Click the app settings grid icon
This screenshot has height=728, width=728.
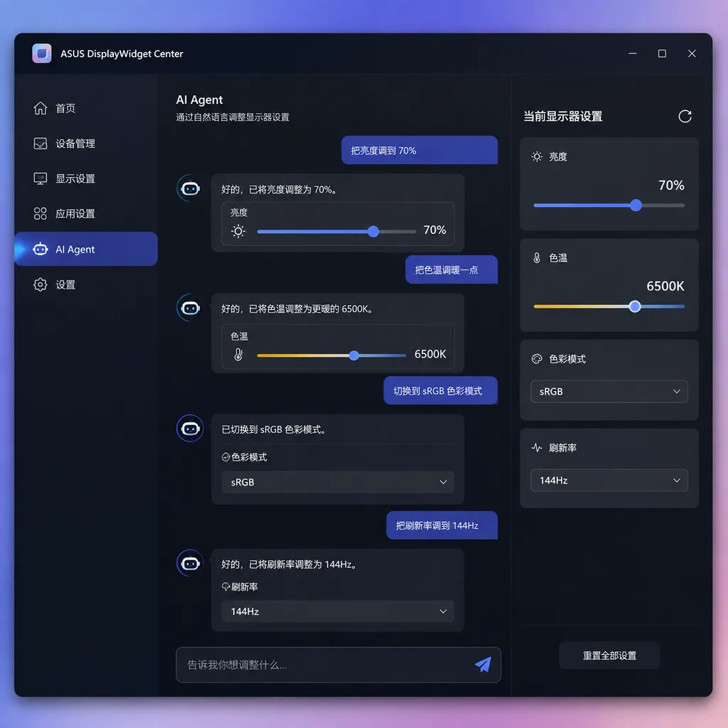pos(41,213)
